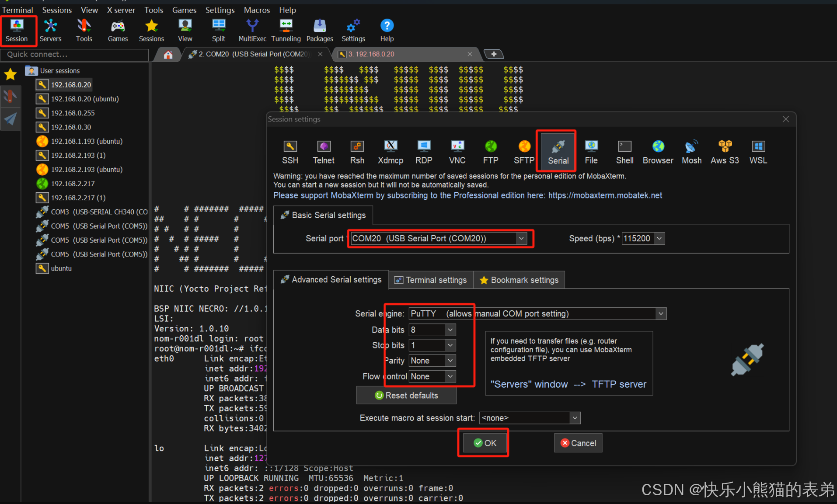Open the Packages toolbar icon

(320, 31)
